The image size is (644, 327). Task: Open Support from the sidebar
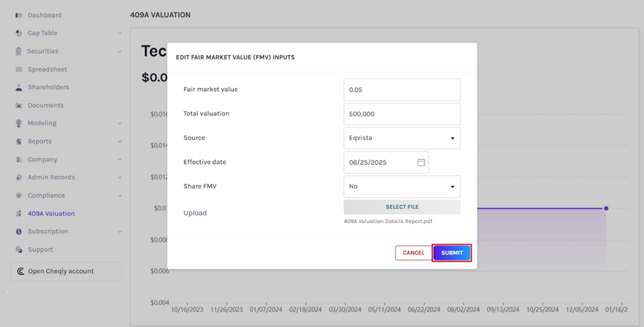(x=40, y=250)
